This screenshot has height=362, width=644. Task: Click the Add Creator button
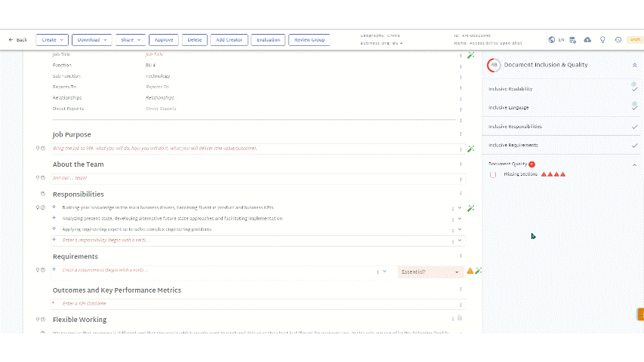229,40
